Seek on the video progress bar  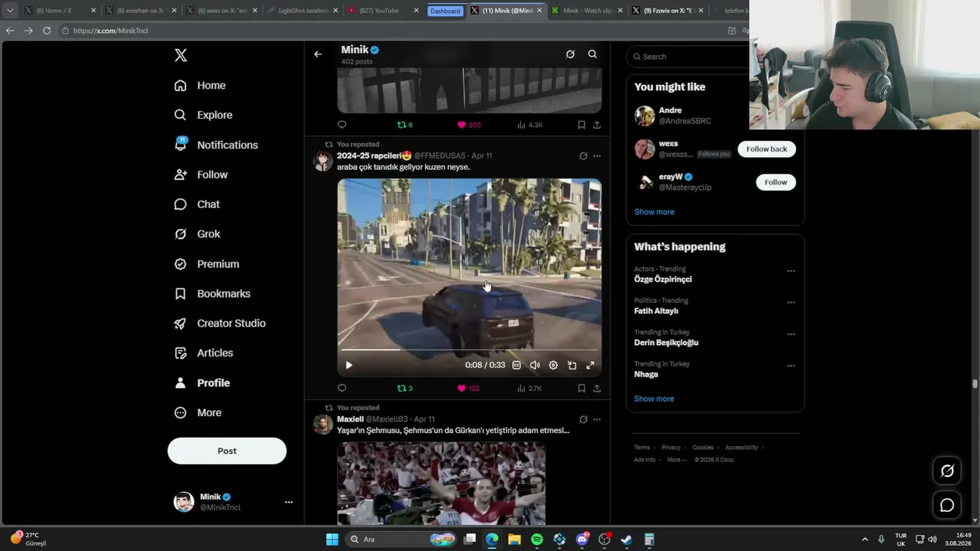tap(469, 350)
